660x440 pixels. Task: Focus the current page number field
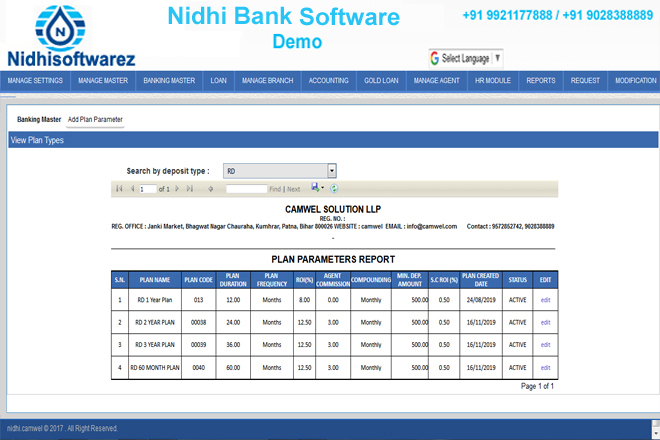pyautogui.click(x=148, y=189)
